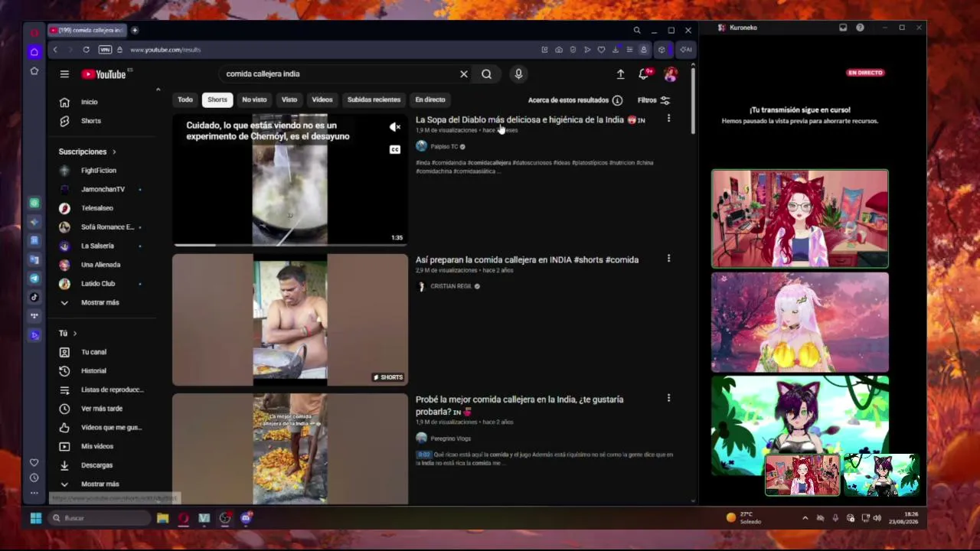Open the Palpiso TC channel link
980x551 pixels.
(x=444, y=146)
